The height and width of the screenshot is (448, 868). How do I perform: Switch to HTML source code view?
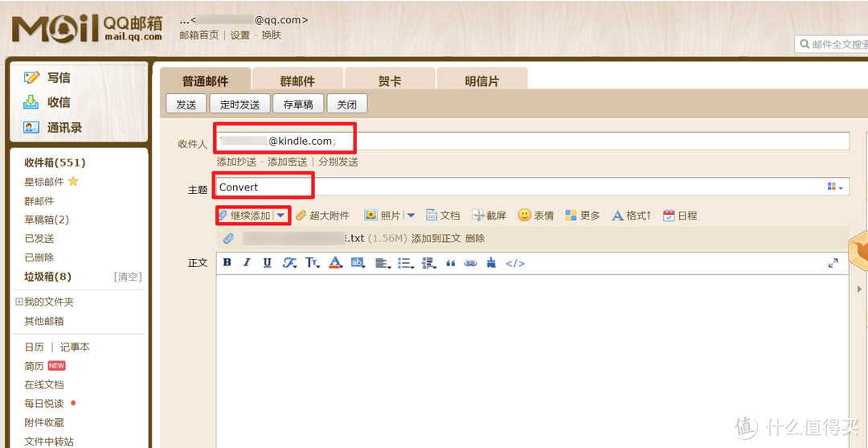point(515,264)
